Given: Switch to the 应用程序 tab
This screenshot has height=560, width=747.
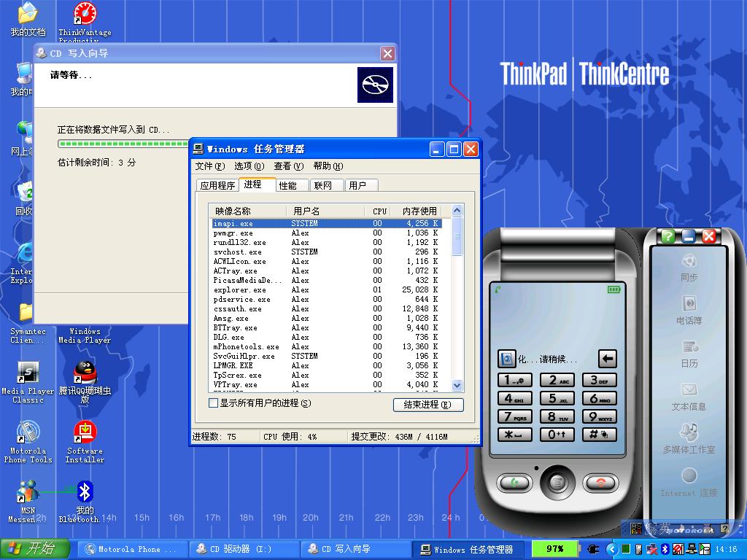Looking at the screenshot, I should 217,185.
